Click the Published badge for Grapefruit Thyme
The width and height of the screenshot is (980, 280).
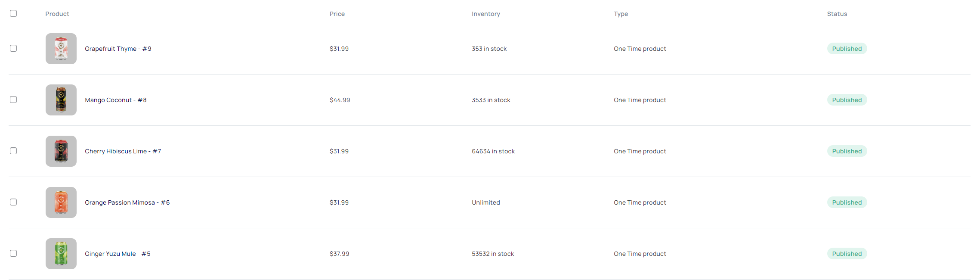coord(847,49)
